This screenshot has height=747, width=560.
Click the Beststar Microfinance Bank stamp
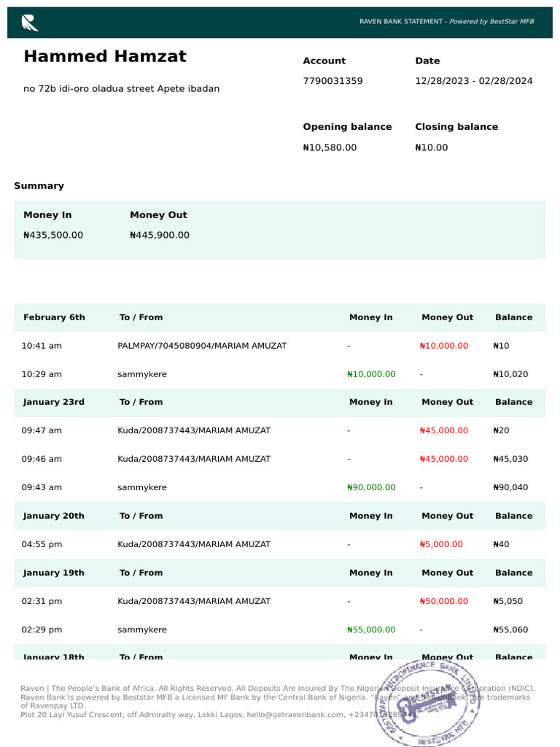[x=428, y=703]
